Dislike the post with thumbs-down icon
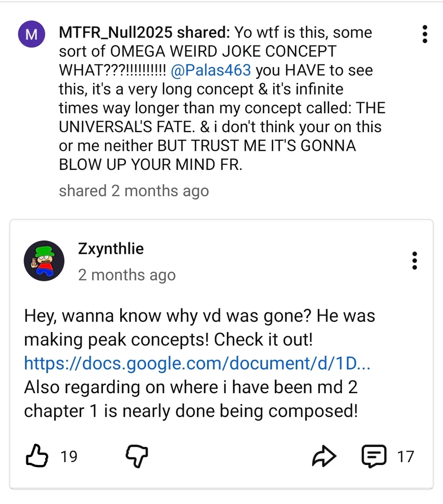 coord(137,456)
